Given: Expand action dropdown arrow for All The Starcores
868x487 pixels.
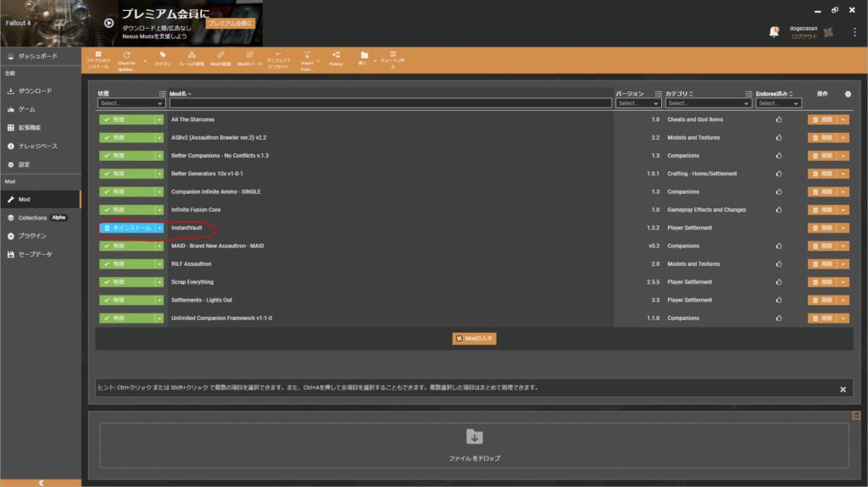Looking at the screenshot, I should 843,119.
